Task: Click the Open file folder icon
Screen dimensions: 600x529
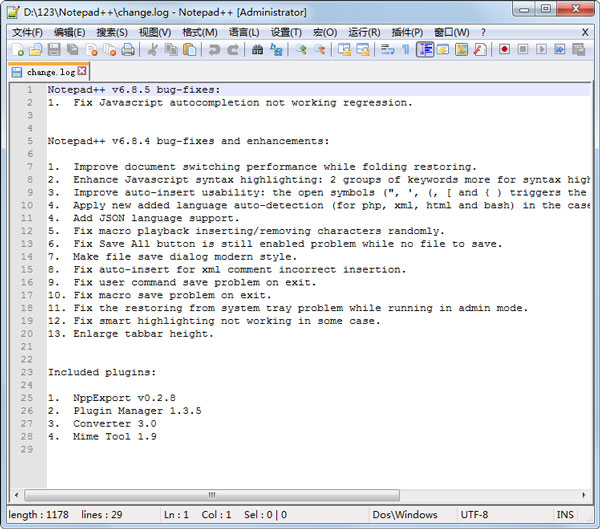Action: [x=36, y=50]
